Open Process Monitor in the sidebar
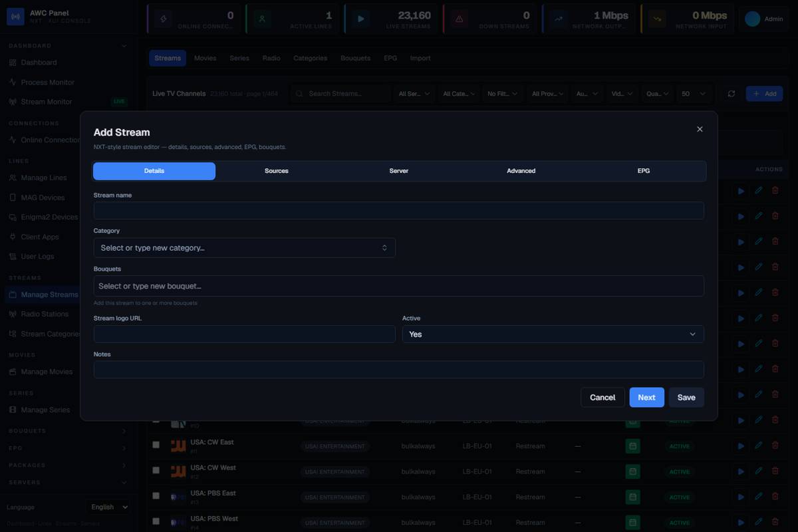 click(x=47, y=82)
